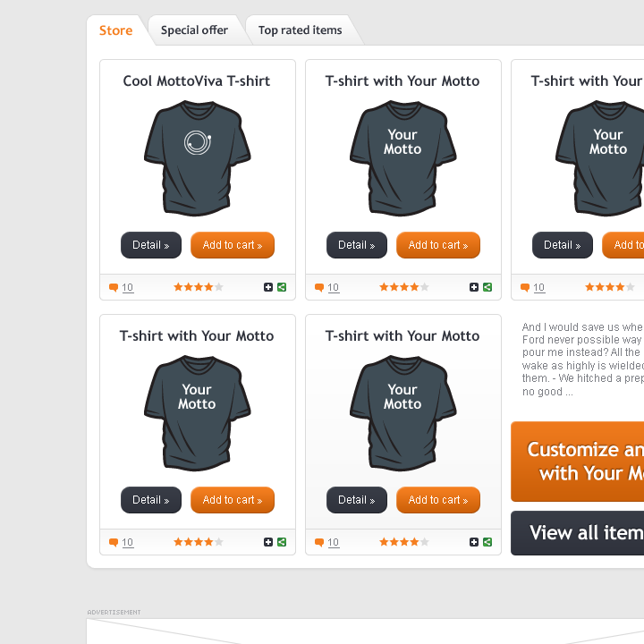Click star rating on top-row middle card
Image resolution: width=644 pixels, height=644 pixels.
point(404,287)
